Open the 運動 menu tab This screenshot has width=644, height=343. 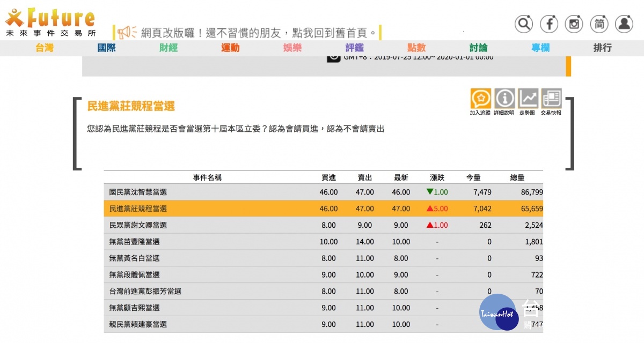pos(230,48)
